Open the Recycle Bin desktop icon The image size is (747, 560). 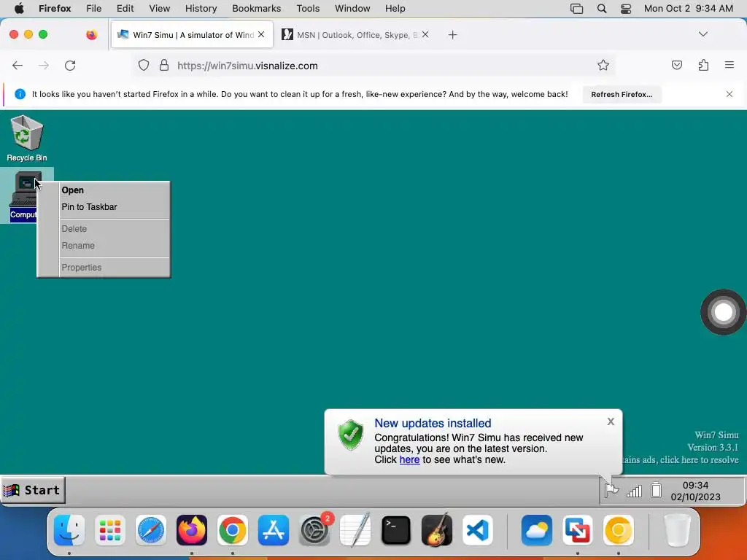[27, 138]
